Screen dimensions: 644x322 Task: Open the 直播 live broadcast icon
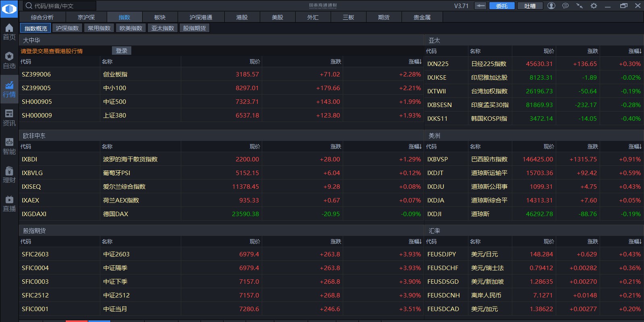(x=9, y=203)
